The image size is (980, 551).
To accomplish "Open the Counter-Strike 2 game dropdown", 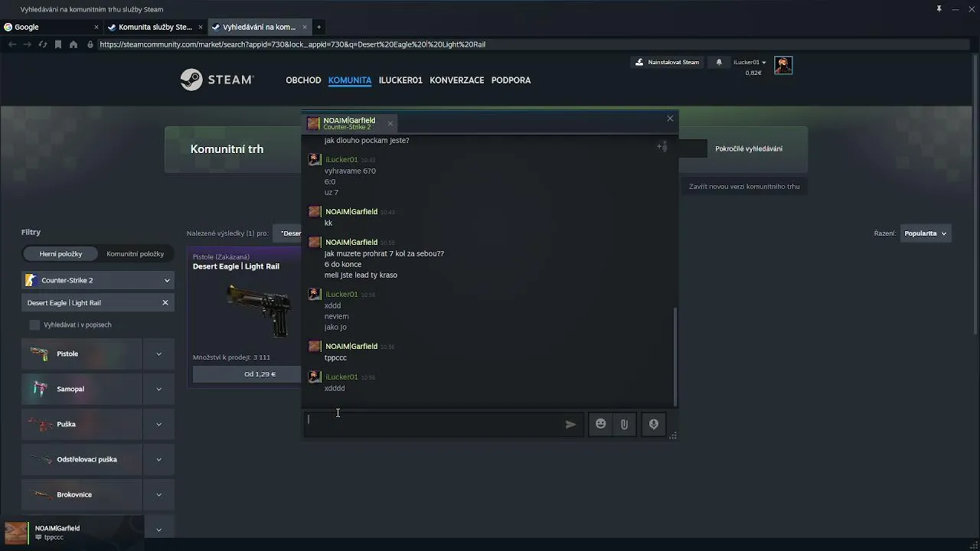I will (x=98, y=280).
